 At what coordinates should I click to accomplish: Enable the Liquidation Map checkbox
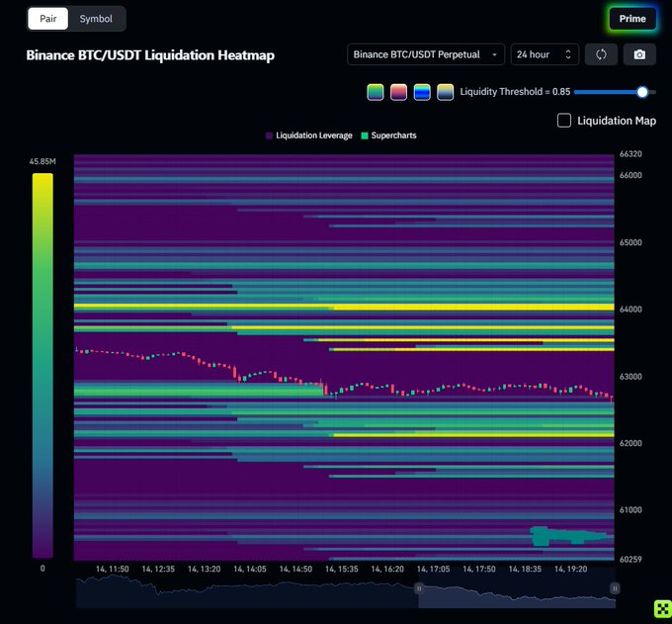(564, 121)
